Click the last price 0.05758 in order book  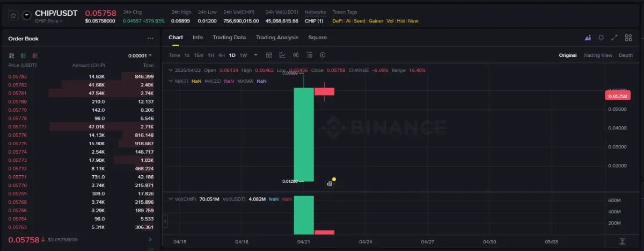(24, 240)
